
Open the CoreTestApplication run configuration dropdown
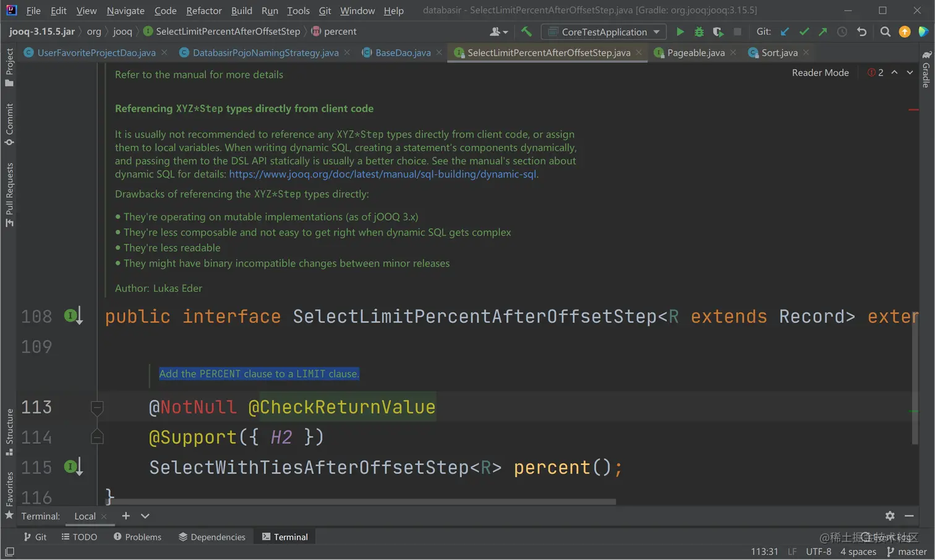click(604, 32)
